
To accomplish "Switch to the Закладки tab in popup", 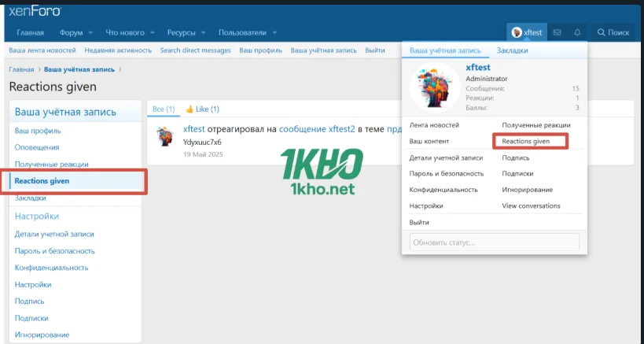I will (x=512, y=50).
